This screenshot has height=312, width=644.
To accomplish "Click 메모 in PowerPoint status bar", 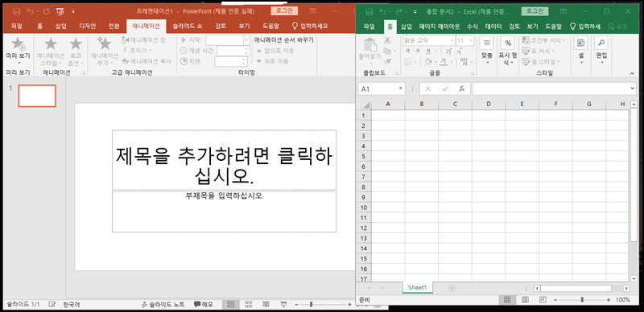I will (x=204, y=304).
